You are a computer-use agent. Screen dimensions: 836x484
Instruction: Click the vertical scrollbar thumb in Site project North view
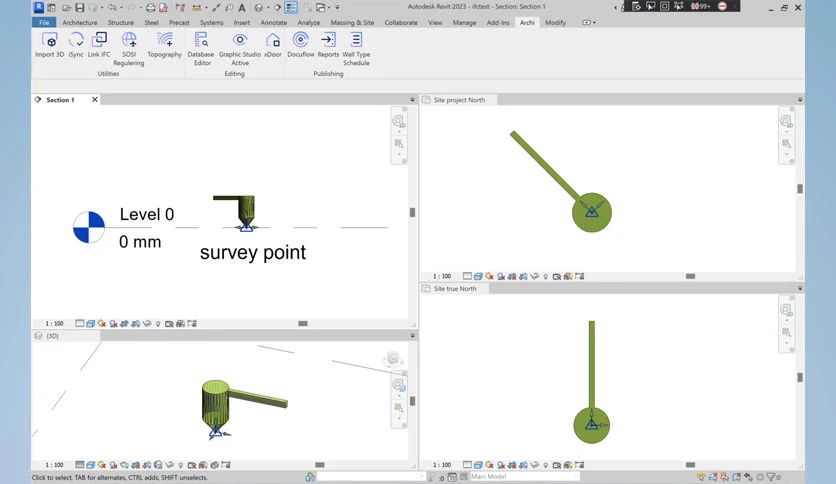tap(800, 189)
